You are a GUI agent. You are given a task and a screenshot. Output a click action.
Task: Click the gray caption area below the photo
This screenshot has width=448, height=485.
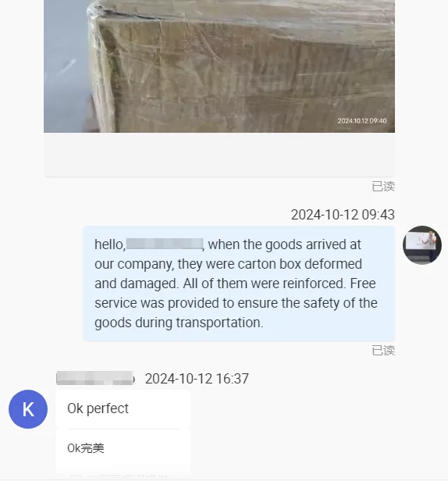[219, 155]
